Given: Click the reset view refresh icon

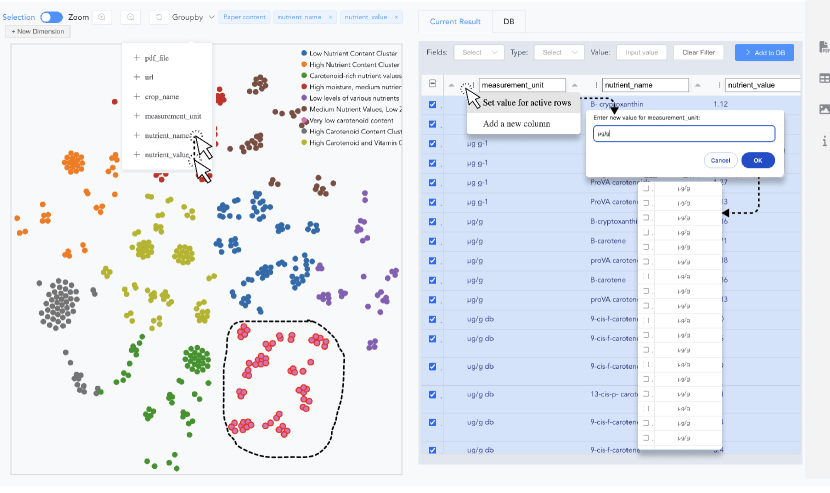Looking at the screenshot, I should pyautogui.click(x=159, y=17).
